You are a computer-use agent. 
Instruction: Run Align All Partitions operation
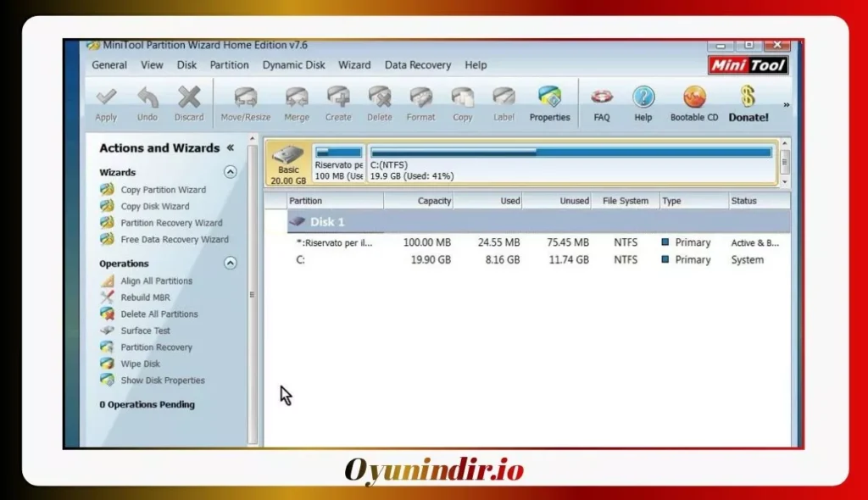pos(156,281)
